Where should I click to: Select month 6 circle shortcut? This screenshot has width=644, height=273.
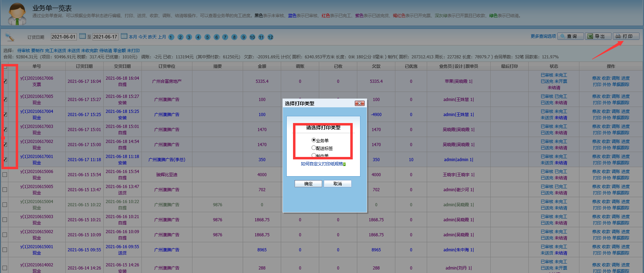[217, 37]
